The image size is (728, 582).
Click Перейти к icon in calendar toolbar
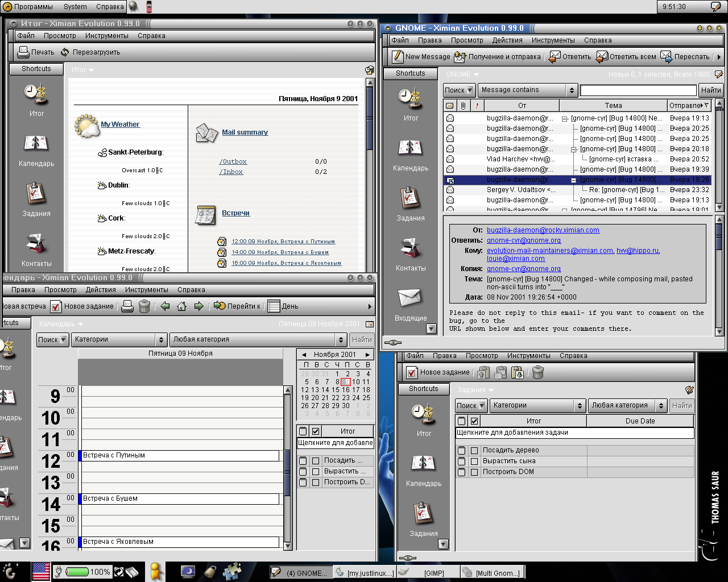[x=220, y=306]
